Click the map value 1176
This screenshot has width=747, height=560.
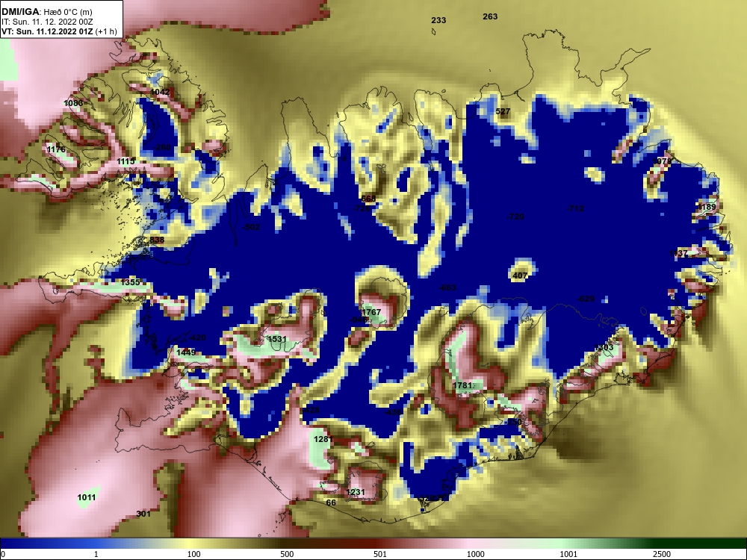click(56, 149)
